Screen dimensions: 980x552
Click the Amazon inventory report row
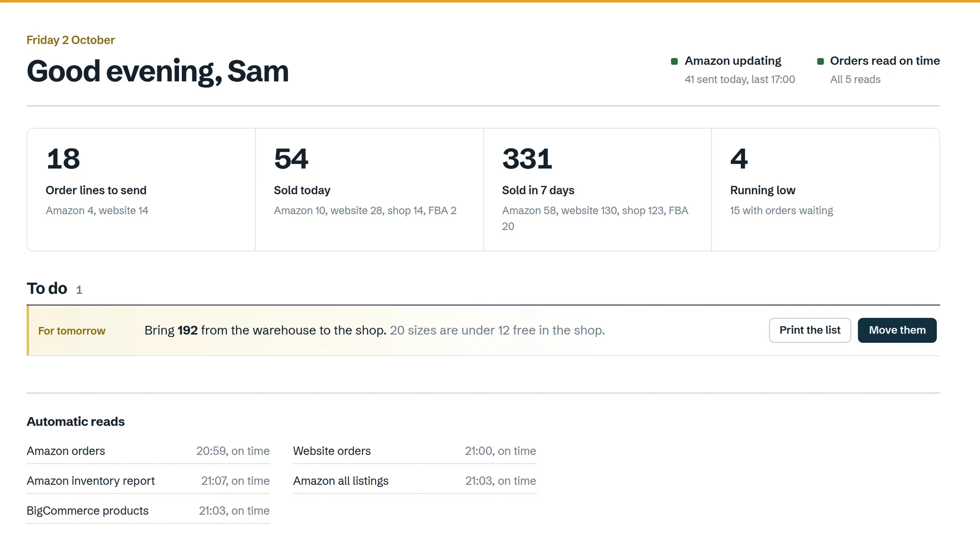pyautogui.click(x=148, y=481)
